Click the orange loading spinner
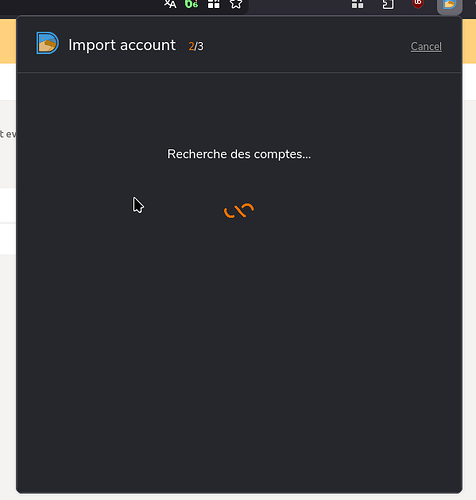 point(239,211)
